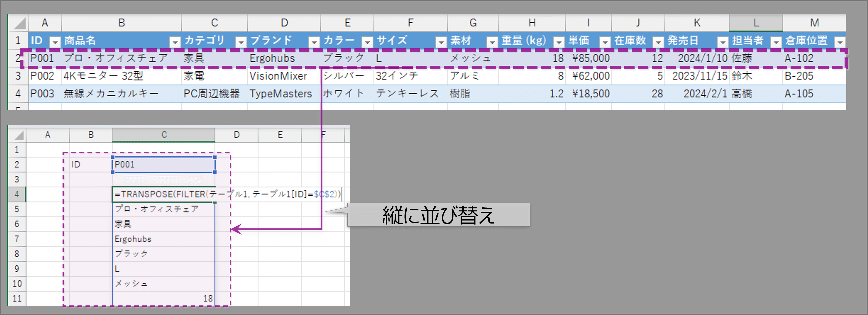Select column H header in the upper sheet
Image resolution: width=868 pixels, height=315 pixels.
(532, 23)
